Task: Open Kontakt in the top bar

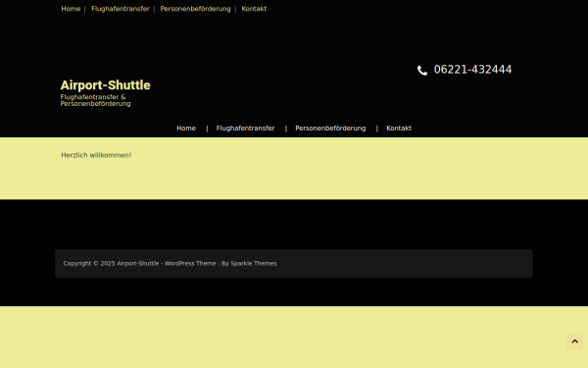Action: point(254,9)
